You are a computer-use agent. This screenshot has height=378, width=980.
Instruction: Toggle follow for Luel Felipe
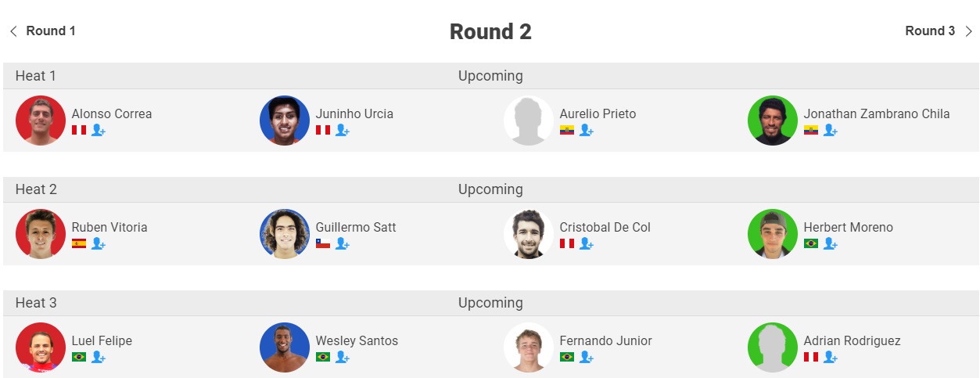coord(99,357)
